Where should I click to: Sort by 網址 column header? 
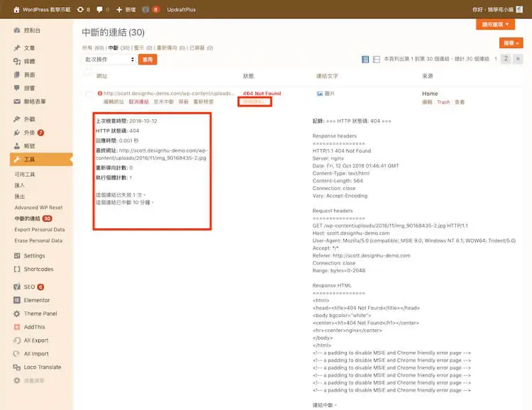pyautogui.click(x=101, y=76)
